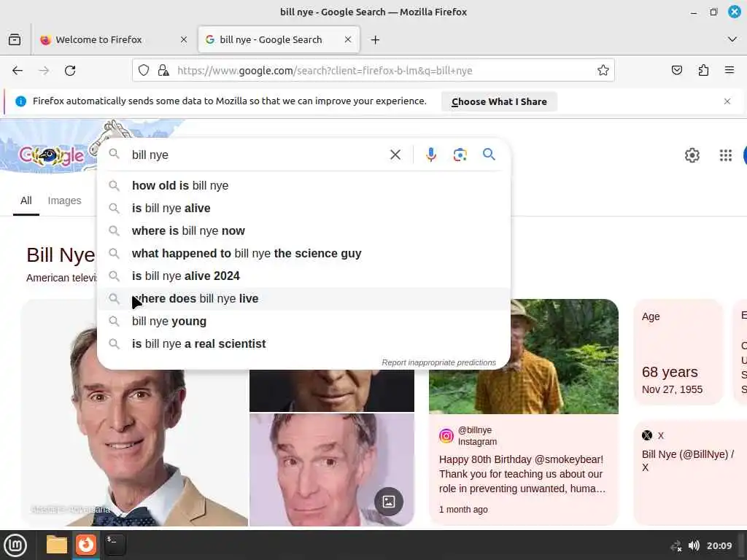The image size is (747, 560).
Task: Open Bill Nye (@BillNye) X link
Action: 688,461
